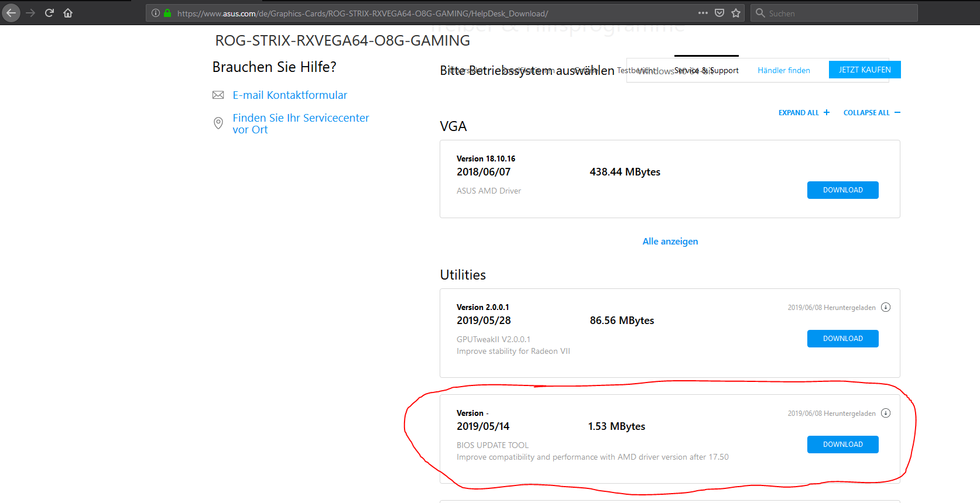Click the 86.56 MBytes file size
The height and width of the screenshot is (503, 980).
coord(622,321)
